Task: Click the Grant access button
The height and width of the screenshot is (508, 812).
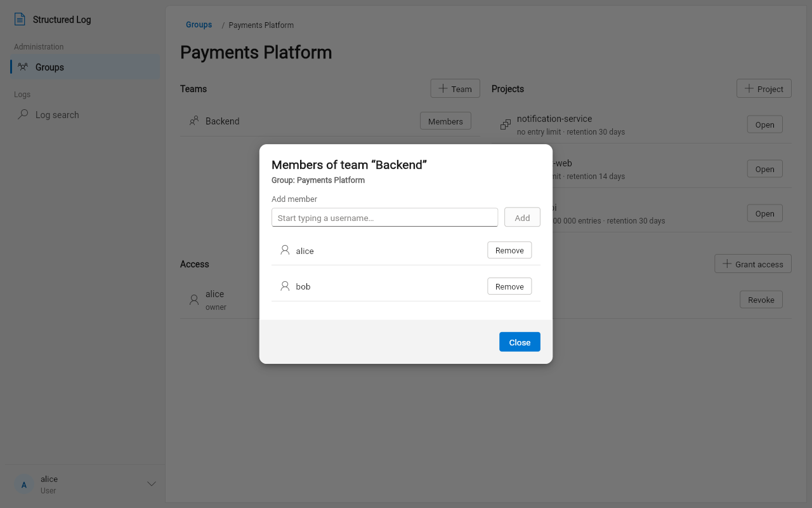Action: pyautogui.click(x=753, y=264)
